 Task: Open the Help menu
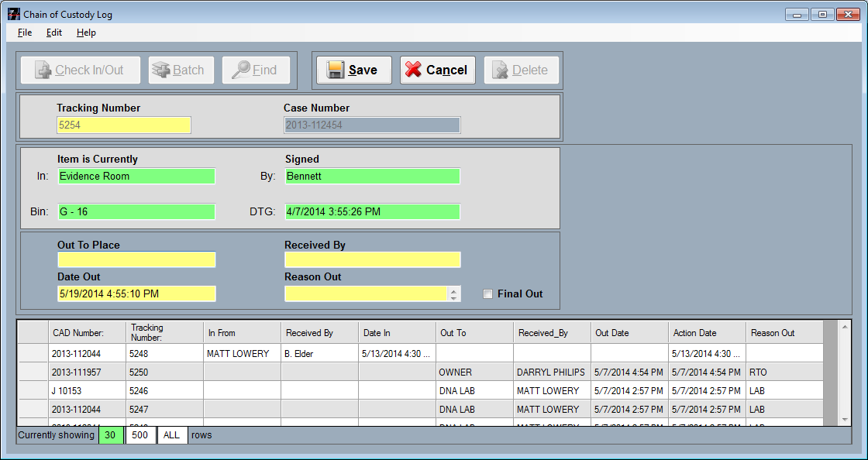tap(86, 33)
